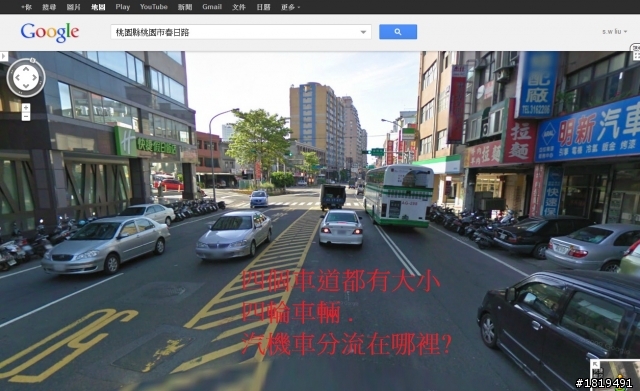Zoom in with the plus button

(26, 108)
